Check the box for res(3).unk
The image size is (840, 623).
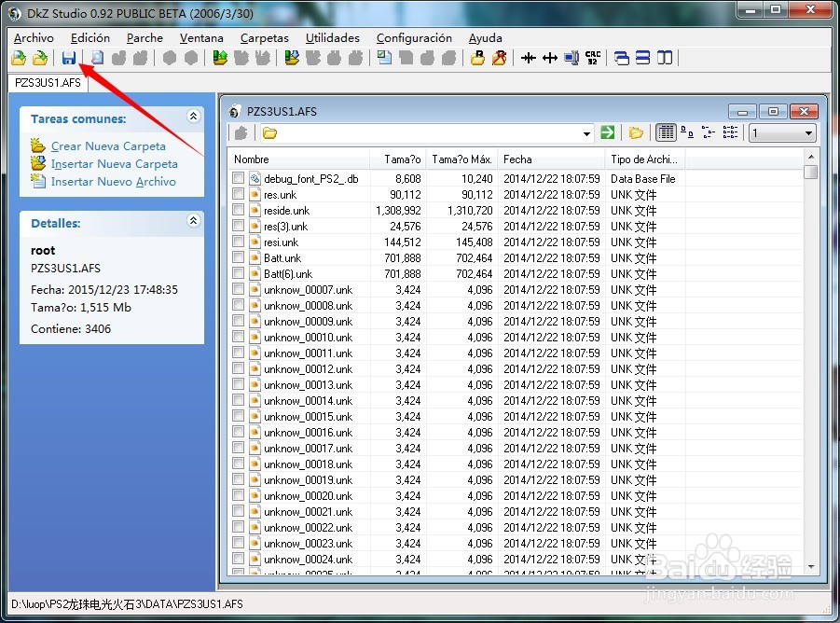coord(239,226)
